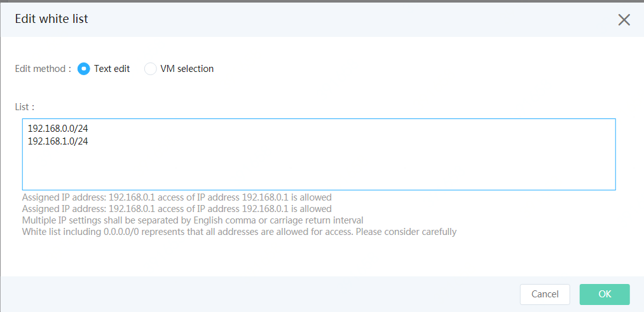Click the empty footer area left of Cancel
This screenshot has width=644, height=312.
259,294
